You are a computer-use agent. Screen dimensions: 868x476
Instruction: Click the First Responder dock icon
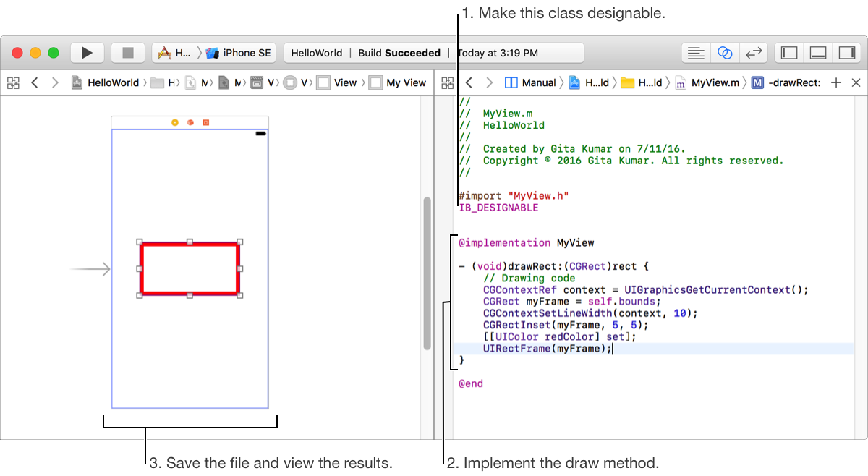(190, 122)
